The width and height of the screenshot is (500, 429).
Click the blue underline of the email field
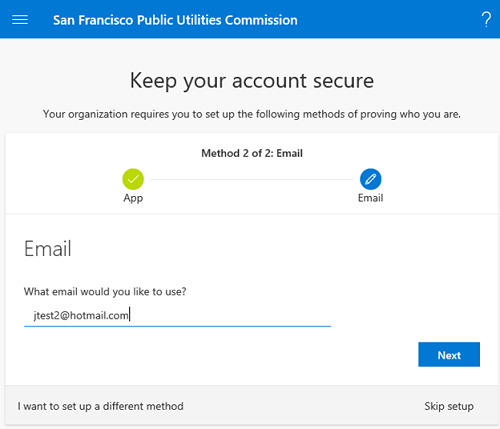pos(177,326)
